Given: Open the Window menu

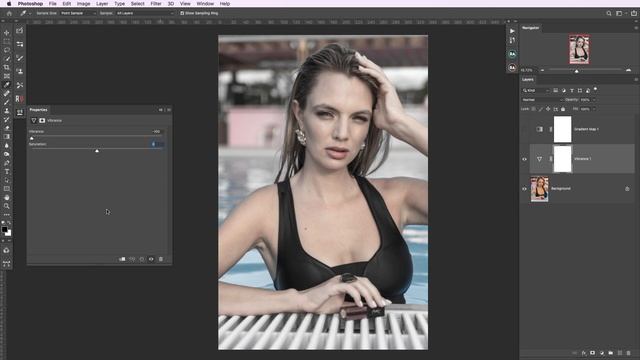Looking at the screenshot, I should tap(205, 4).
